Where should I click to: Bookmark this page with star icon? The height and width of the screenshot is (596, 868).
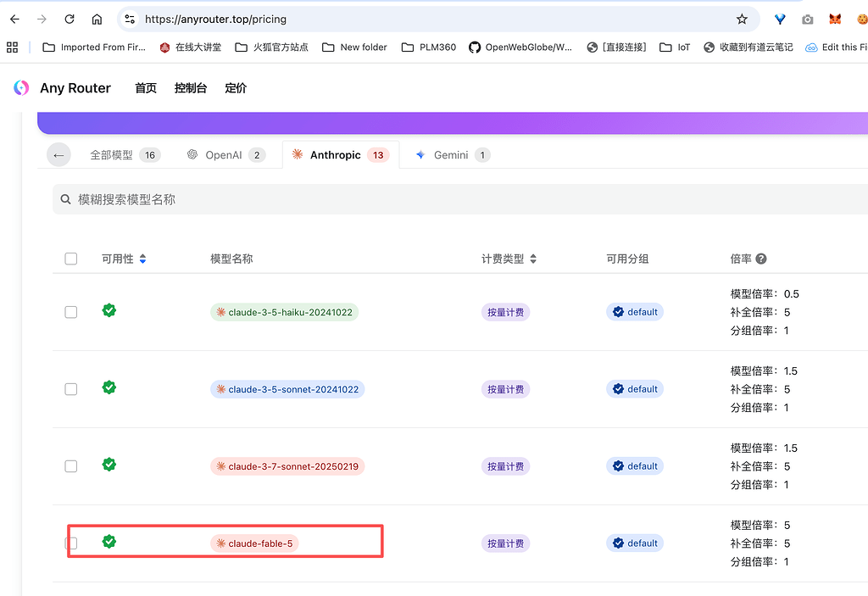742,19
